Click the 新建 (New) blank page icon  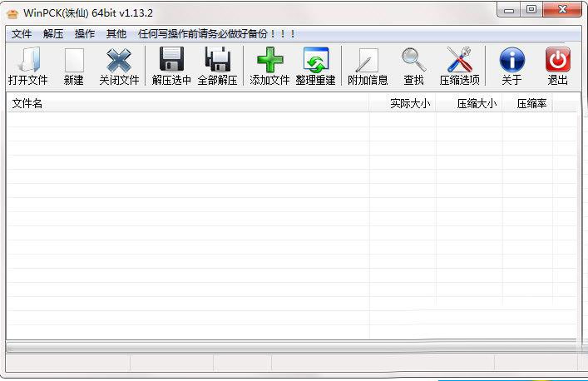[74, 60]
